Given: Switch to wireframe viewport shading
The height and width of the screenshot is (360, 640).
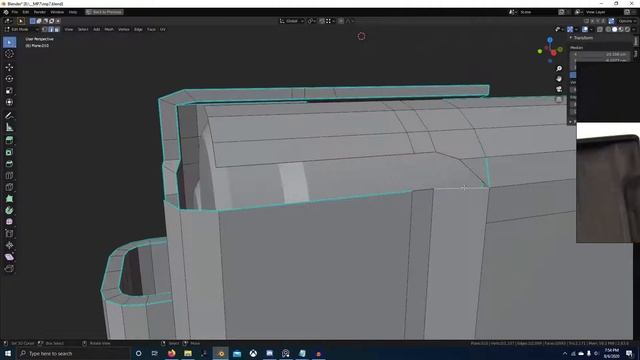Looking at the screenshot, I should pyautogui.click(x=608, y=29).
